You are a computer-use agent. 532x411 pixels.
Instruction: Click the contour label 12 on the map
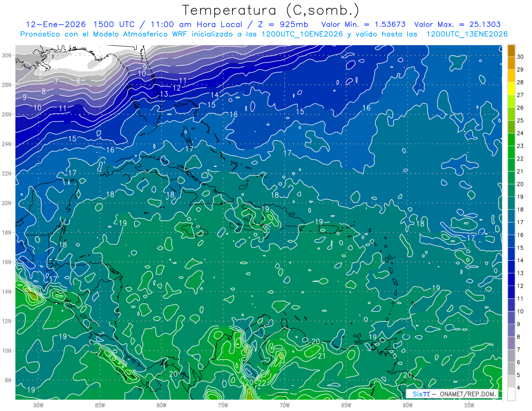[x=176, y=88]
